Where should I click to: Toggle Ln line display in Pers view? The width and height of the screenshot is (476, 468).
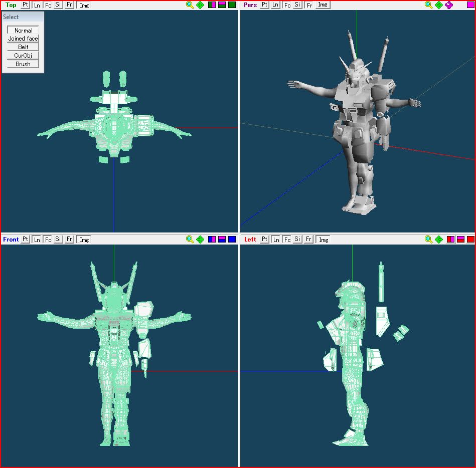[x=275, y=5]
